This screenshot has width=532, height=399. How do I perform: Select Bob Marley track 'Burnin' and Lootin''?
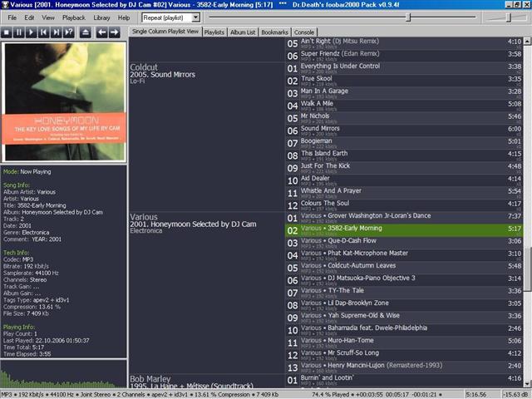[404, 381]
